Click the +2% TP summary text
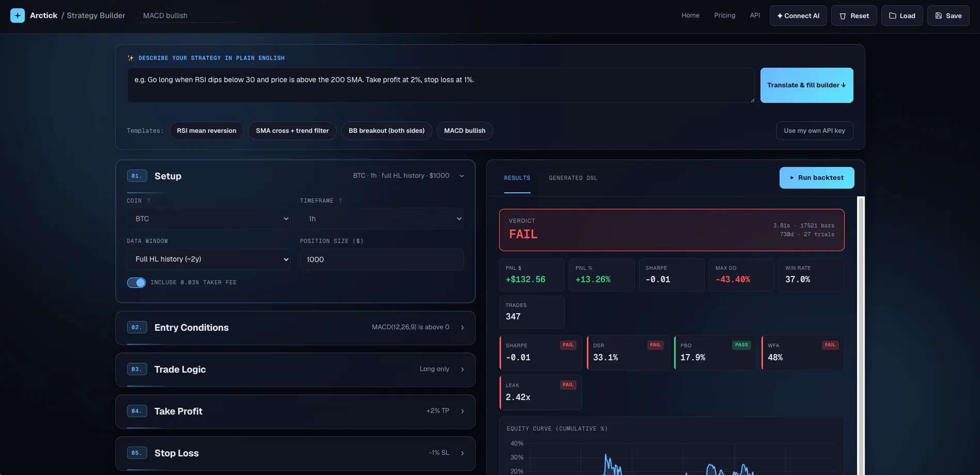 pyautogui.click(x=438, y=411)
